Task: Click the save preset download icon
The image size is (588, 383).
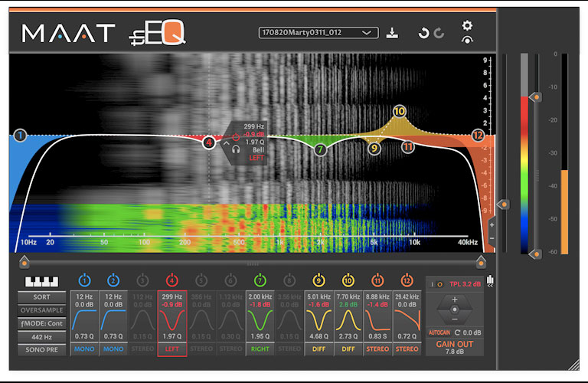Action: pos(392,33)
